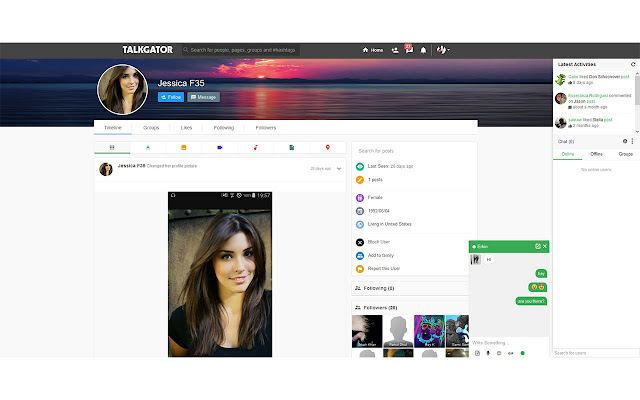640x400 pixels.
Task: Click the Search for posts field
Action: 414,151
